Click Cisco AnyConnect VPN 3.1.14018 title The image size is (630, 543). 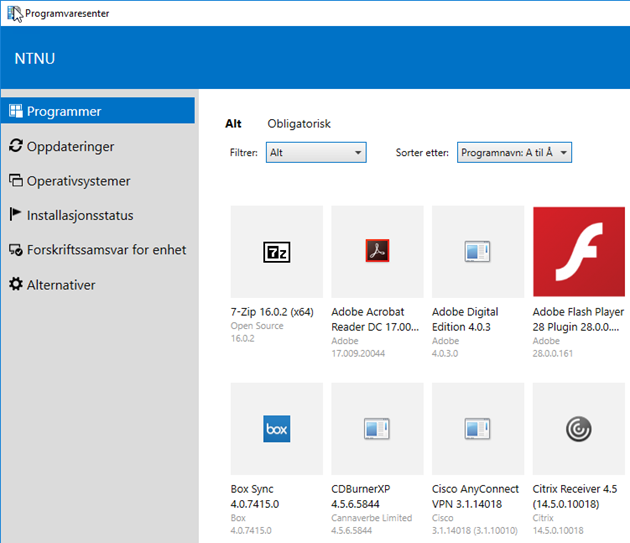pyautogui.click(x=475, y=496)
